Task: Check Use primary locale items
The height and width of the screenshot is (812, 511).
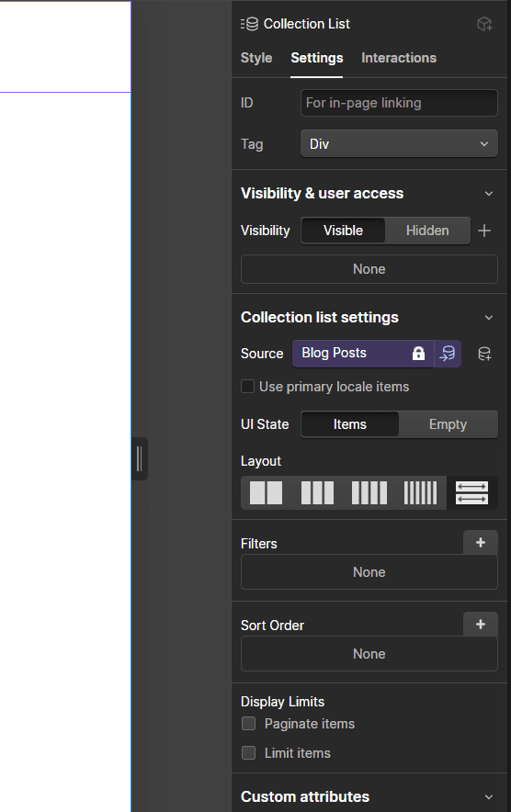Action: click(248, 387)
